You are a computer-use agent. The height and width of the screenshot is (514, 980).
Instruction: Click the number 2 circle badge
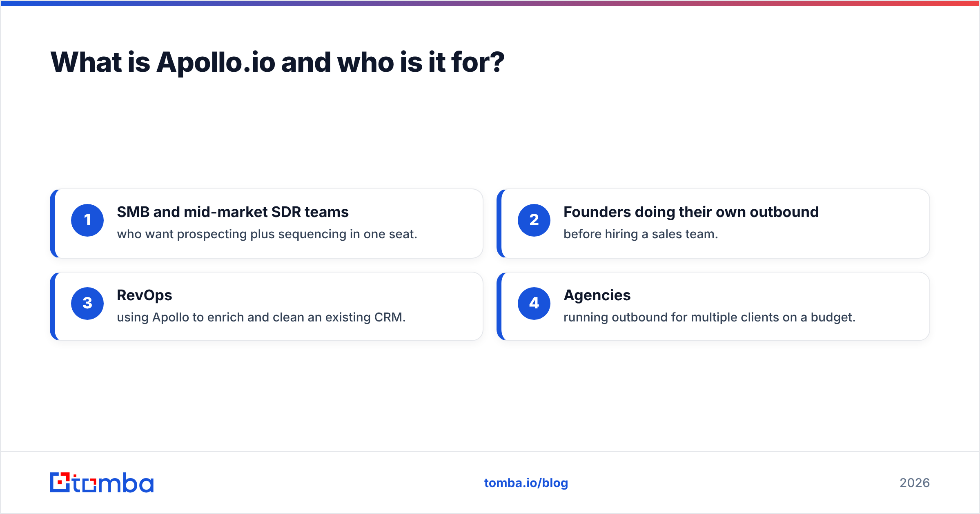click(x=534, y=220)
